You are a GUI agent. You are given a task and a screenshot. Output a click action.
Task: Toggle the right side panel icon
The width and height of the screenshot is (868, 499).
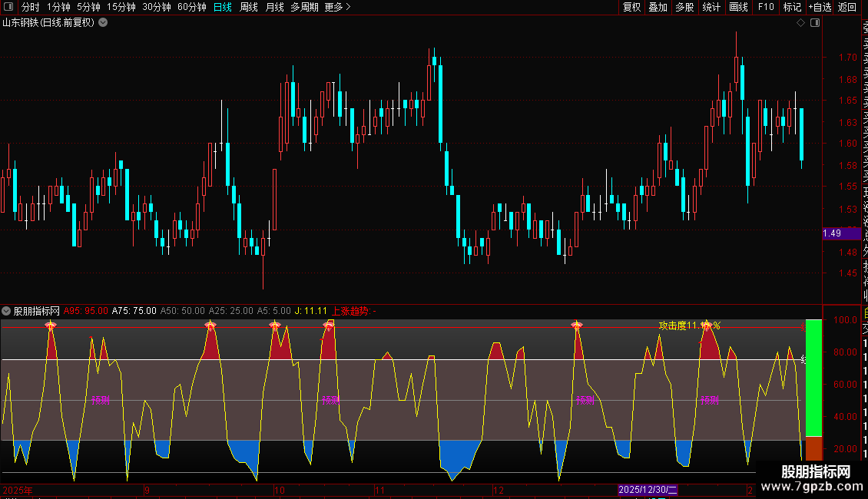click(815, 23)
